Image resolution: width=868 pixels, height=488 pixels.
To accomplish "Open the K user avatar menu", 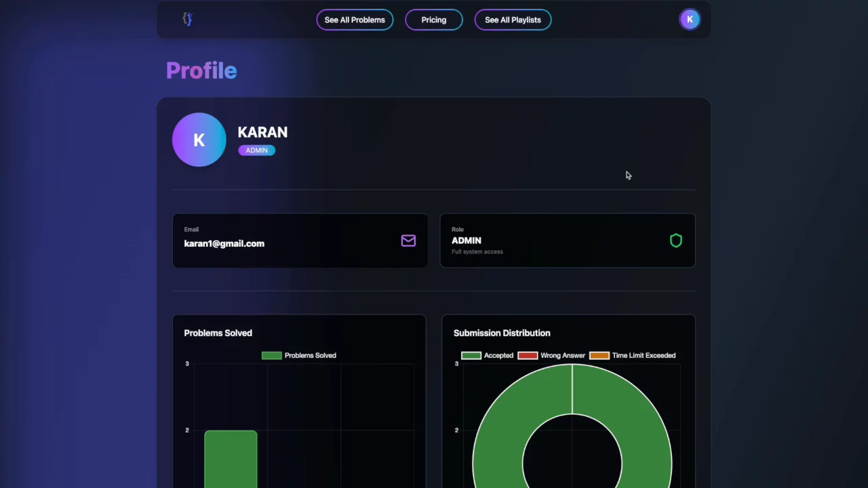I will 690,19.
